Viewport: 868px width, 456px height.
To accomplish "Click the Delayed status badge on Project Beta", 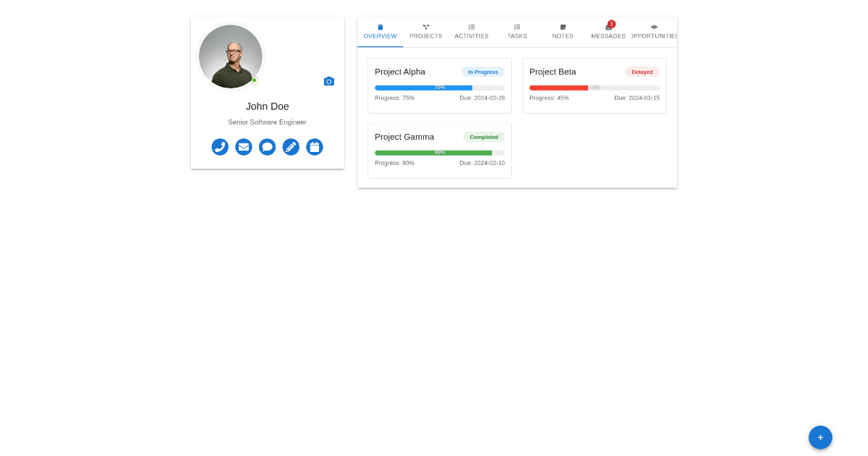I will (642, 72).
